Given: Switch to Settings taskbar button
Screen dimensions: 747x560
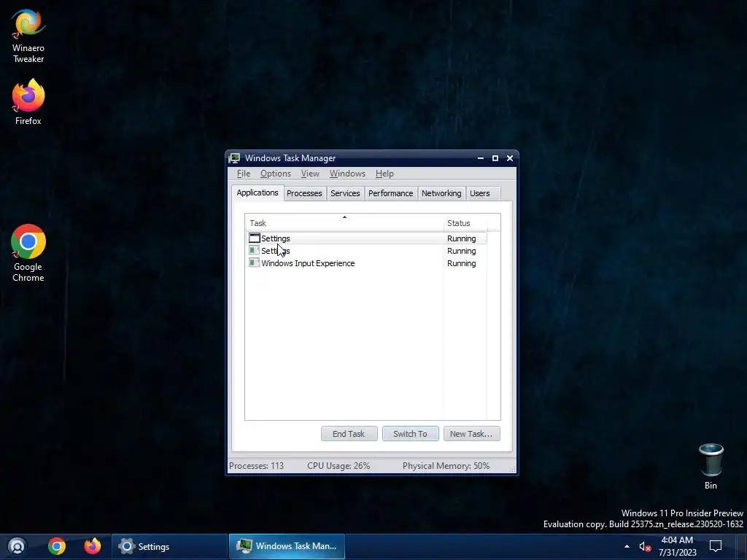Looking at the screenshot, I should click(169, 547).
